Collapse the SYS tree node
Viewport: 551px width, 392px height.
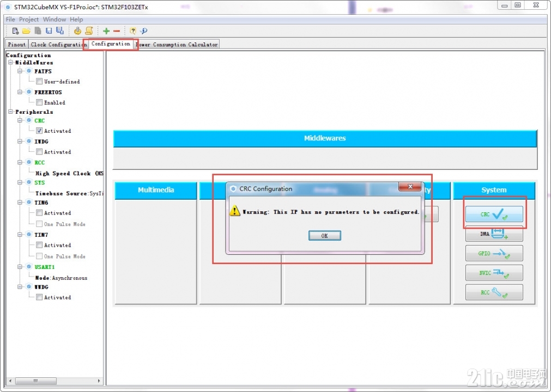20,182
